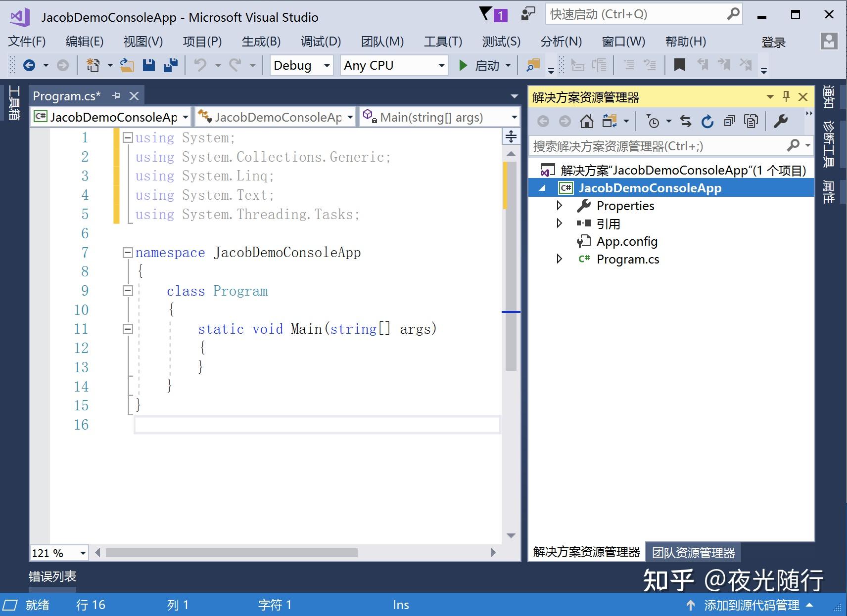
Task: Click the editor vertical scrollbar thumb
Action: pyautogui.click(x=511, y=266)
